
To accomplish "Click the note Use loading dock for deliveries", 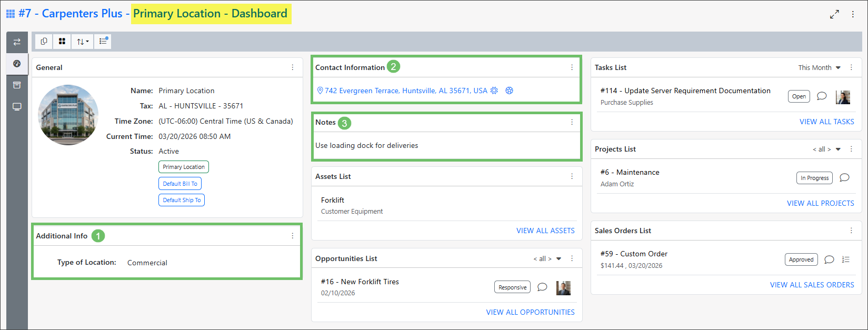I will click(367, 145).
